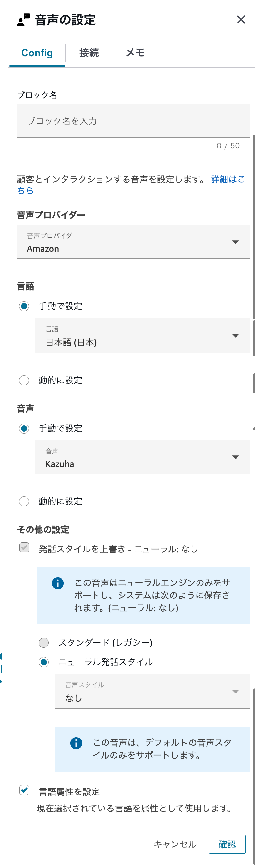Click the 確認 button

(x=227, y=844)
